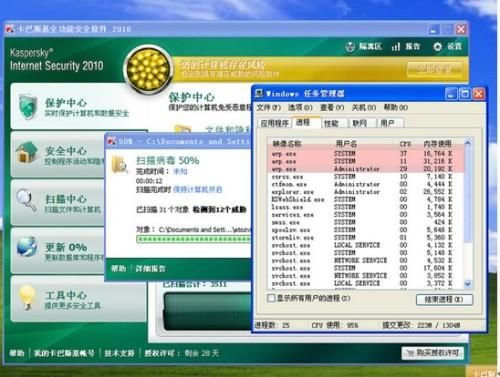
Task: Select ctfmon.exe process row
Action: (366, 184)
